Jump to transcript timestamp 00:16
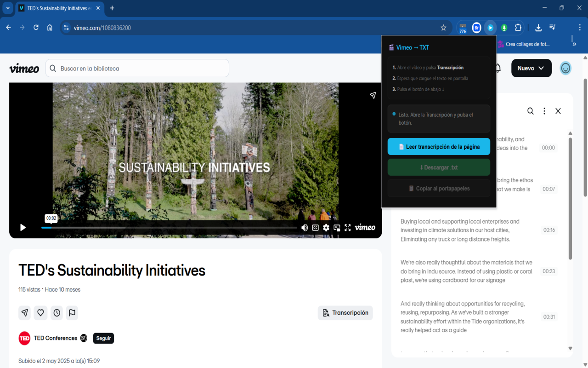The width and height of the screenshot is (588, 368). pyautogui.click(x=549, y=230)
